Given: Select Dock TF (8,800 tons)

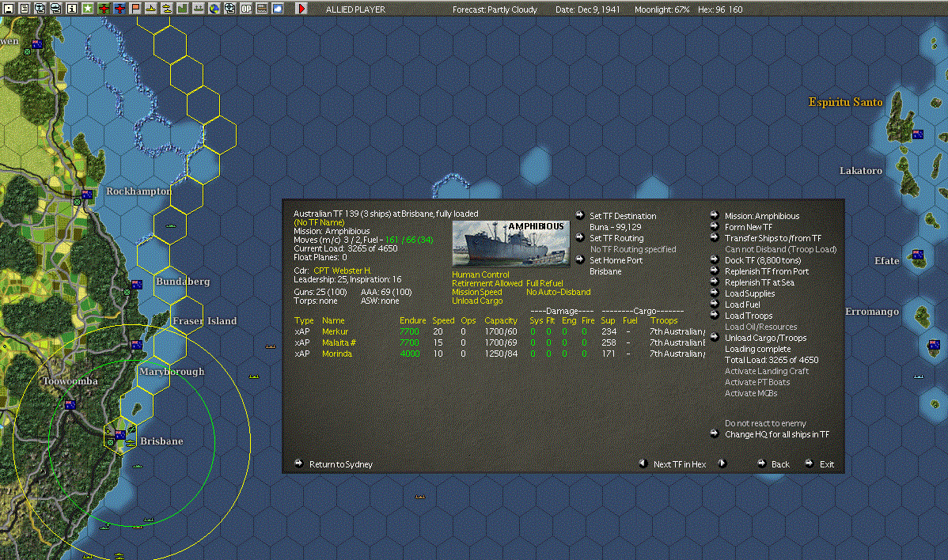Looking at the screenshot, I should 763,260.
